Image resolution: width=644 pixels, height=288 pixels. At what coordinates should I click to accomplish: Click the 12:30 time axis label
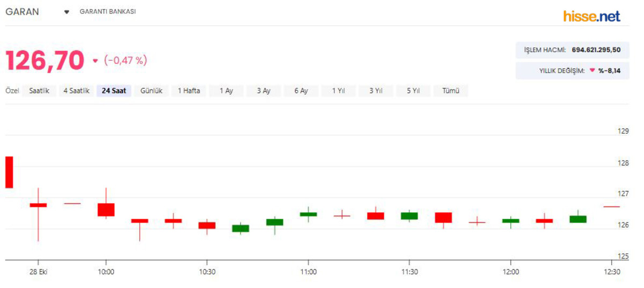[612, 272]
